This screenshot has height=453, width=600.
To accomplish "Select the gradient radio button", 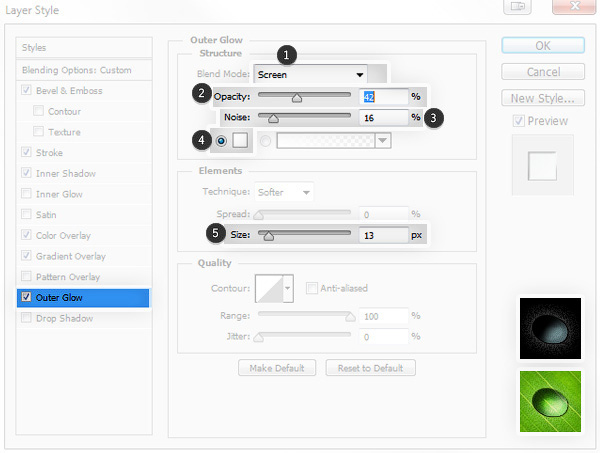I will pyautogui.click(x=265, y=141).
